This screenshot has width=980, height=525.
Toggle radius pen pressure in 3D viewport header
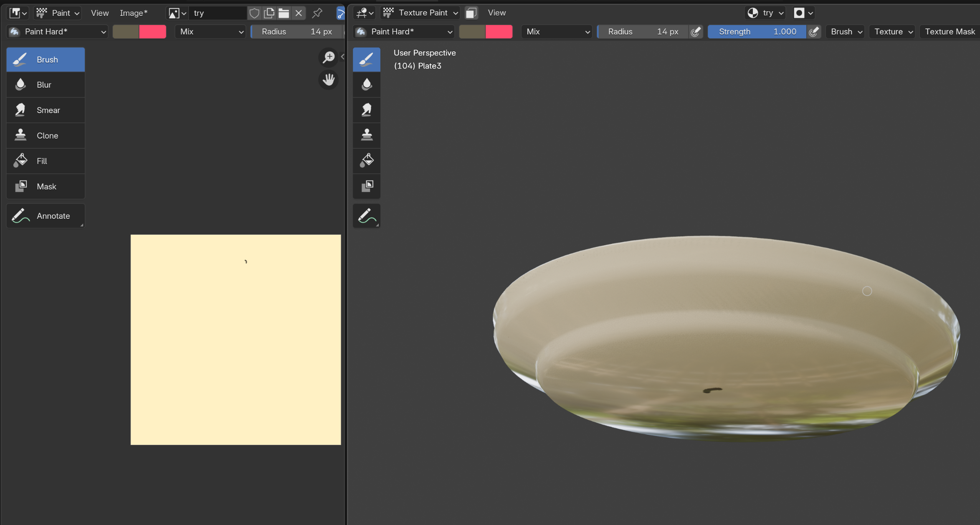point(695,32)
